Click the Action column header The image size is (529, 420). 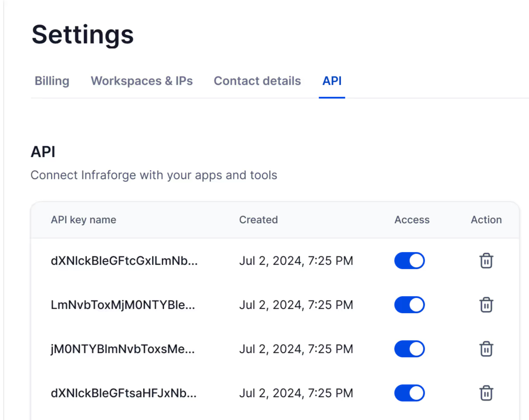coord(486,220)
